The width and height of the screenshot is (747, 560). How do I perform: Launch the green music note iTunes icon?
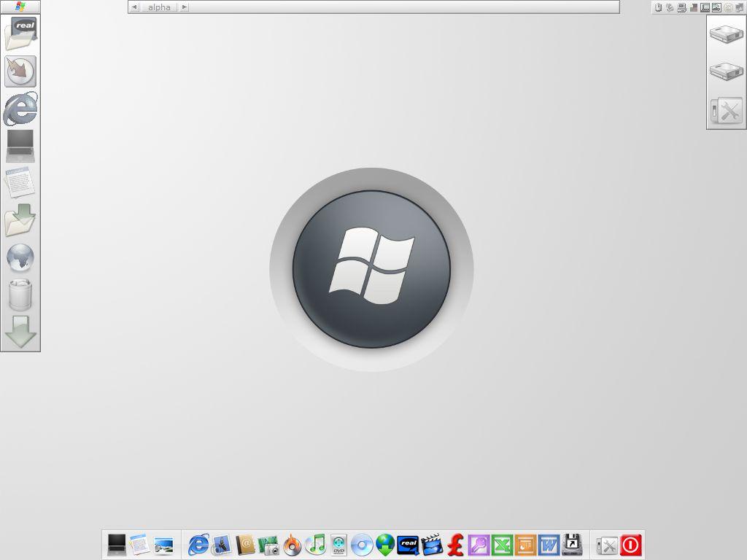315,545
